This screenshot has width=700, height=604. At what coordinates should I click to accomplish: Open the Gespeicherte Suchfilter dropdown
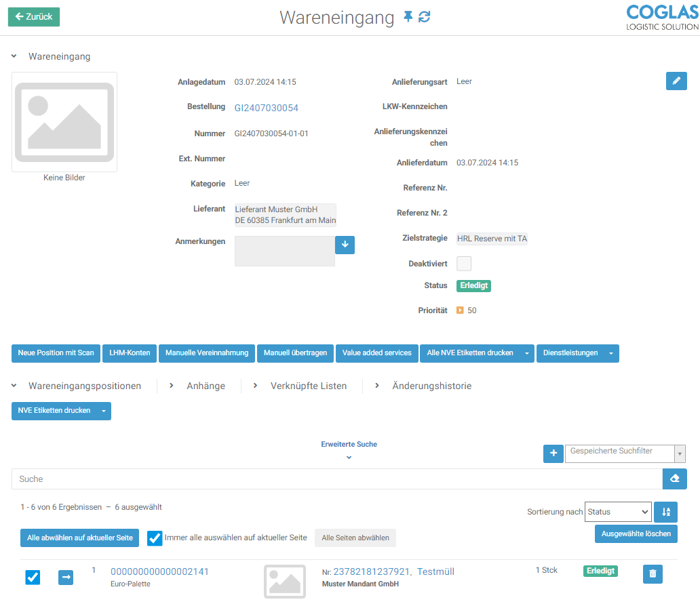(625, 454)
